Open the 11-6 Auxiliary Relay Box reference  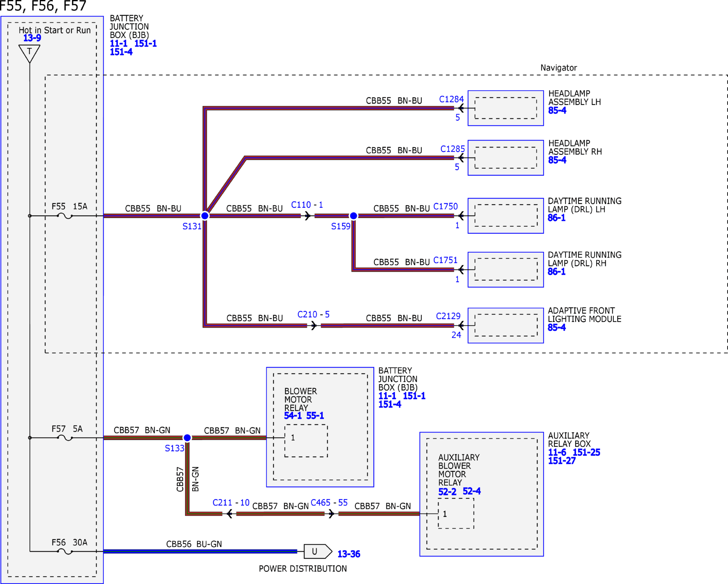pos(557,453)
